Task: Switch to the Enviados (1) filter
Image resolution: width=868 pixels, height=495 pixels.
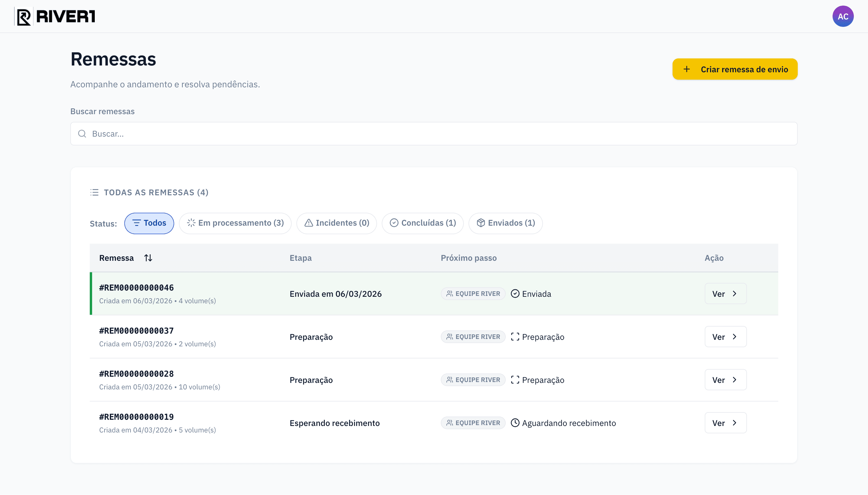Action: click(505, 223)
